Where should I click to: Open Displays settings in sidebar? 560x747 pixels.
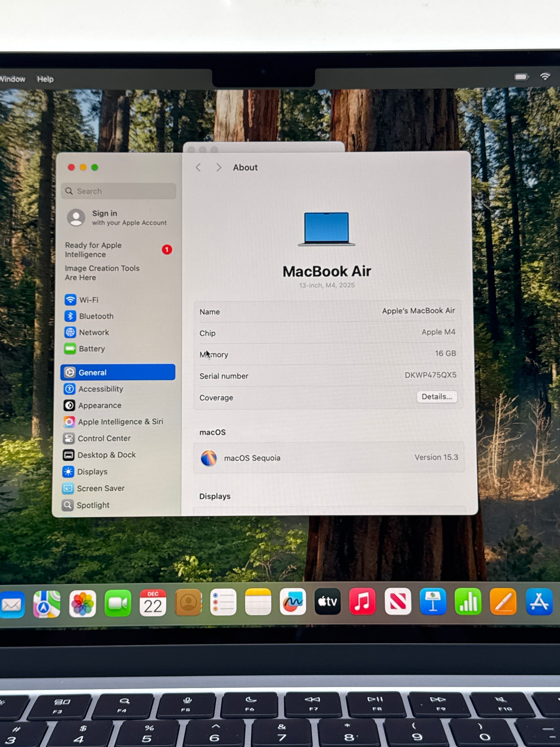click(x=92, y=472)
